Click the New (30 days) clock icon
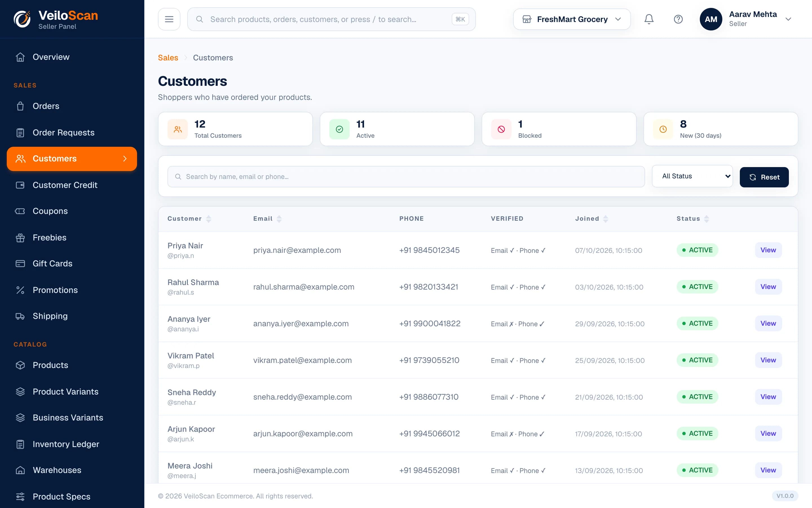Viewport: 812px width, 508px height. pyautogui.click(x=663, y=129)
